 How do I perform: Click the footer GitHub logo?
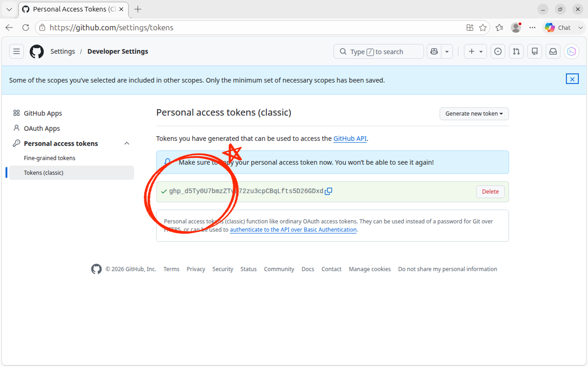pos(96,269)
